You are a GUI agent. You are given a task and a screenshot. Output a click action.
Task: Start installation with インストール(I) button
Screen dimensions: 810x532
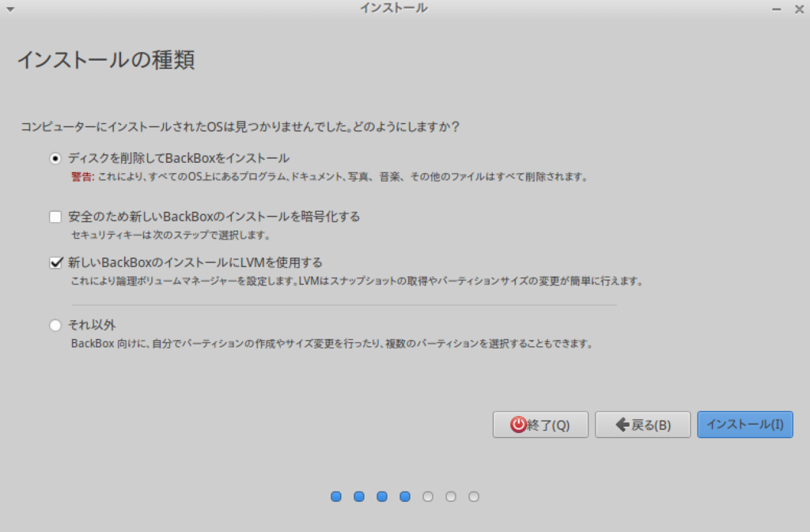(745, 424)
